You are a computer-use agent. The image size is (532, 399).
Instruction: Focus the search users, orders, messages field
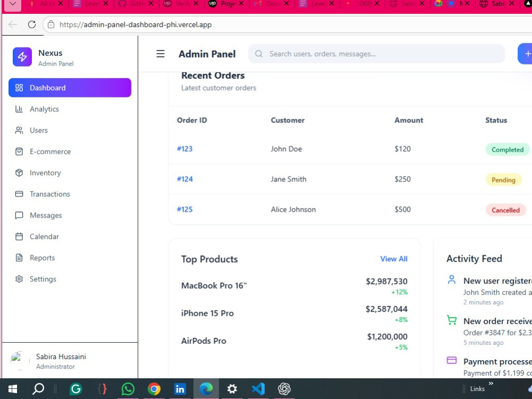pos(376,54)
